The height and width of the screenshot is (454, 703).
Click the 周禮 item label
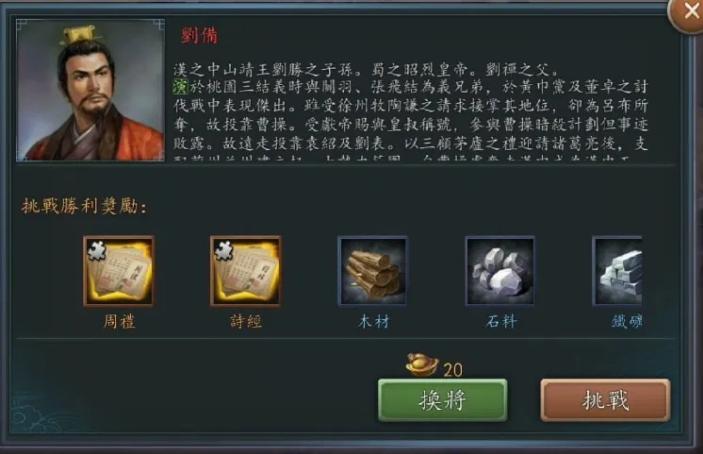119,322
